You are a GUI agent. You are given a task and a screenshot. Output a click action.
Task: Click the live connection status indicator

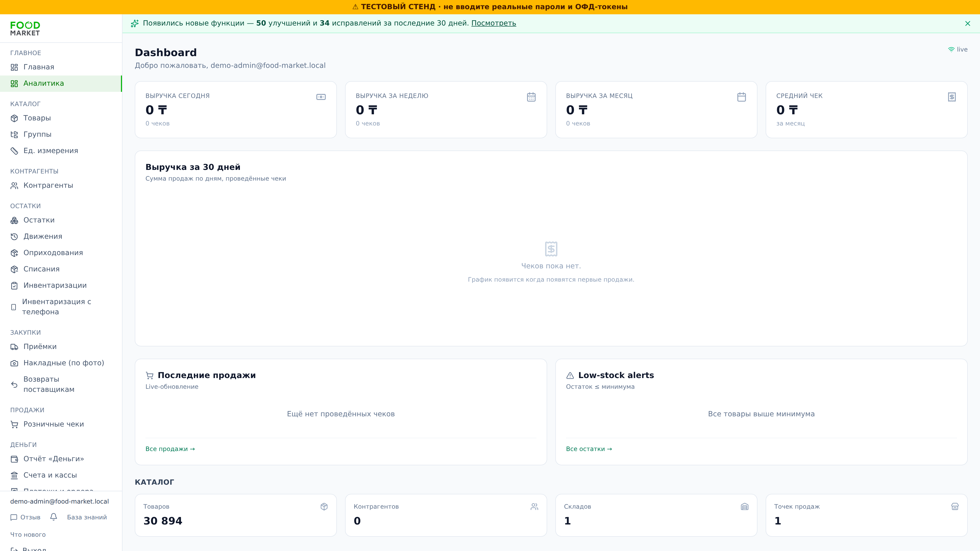957,49
